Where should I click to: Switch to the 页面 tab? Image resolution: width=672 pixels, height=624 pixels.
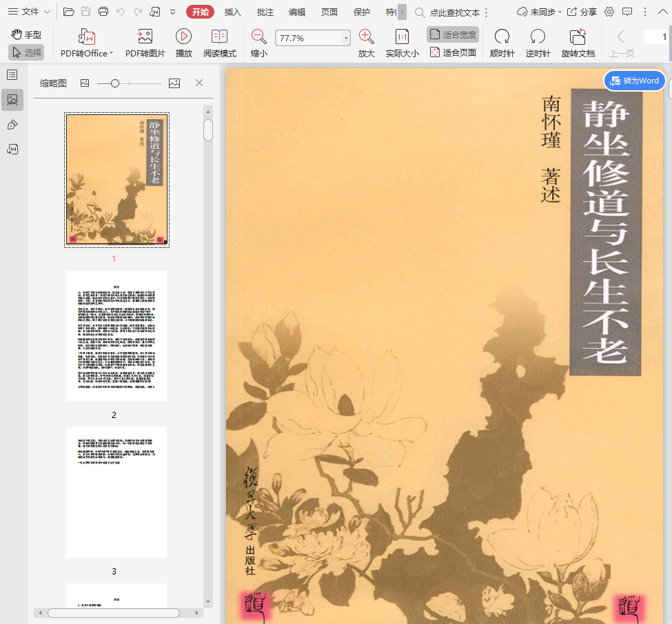(x=329, y=12)
